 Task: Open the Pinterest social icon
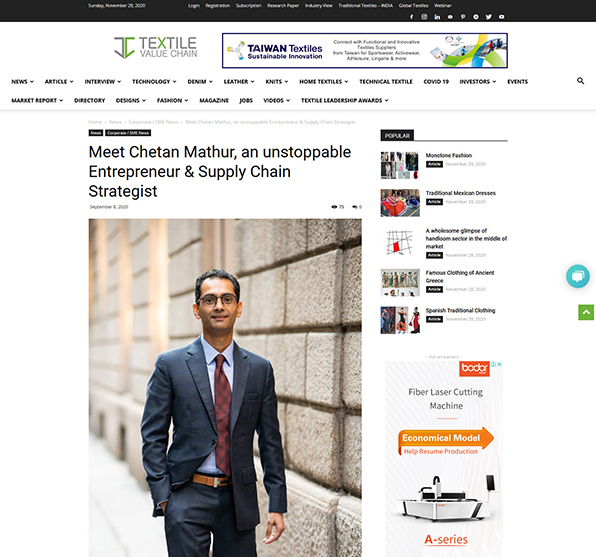coord(463,17)
